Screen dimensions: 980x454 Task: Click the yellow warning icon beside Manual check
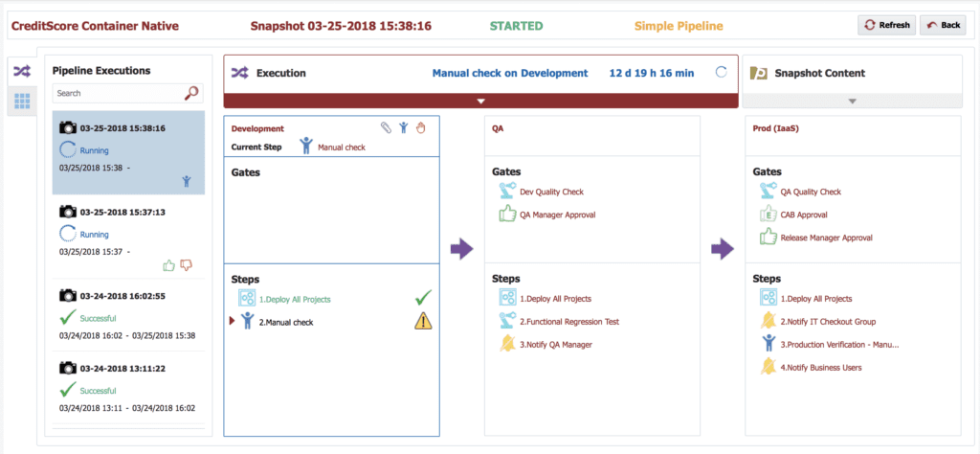tap(424, 321)
